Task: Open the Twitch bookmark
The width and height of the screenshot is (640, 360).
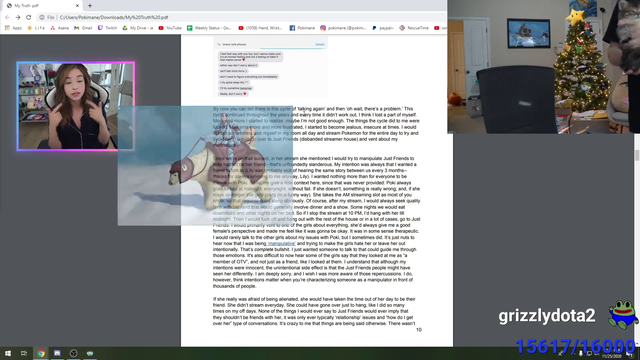Action: click(107, 28)
